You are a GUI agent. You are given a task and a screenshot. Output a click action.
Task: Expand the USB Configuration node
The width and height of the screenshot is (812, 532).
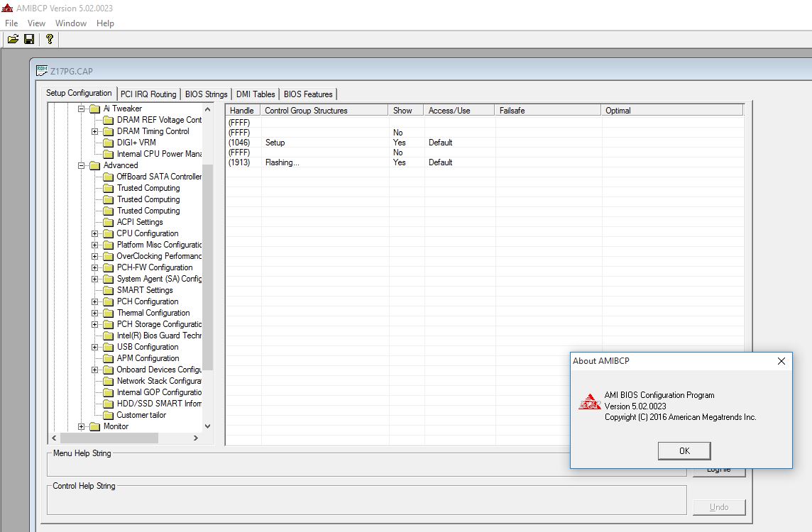95,348
